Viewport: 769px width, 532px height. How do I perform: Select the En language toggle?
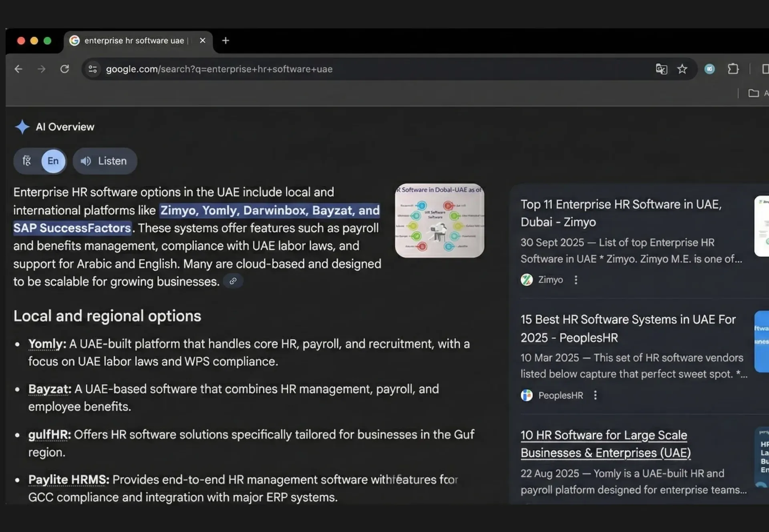point(53,161)
